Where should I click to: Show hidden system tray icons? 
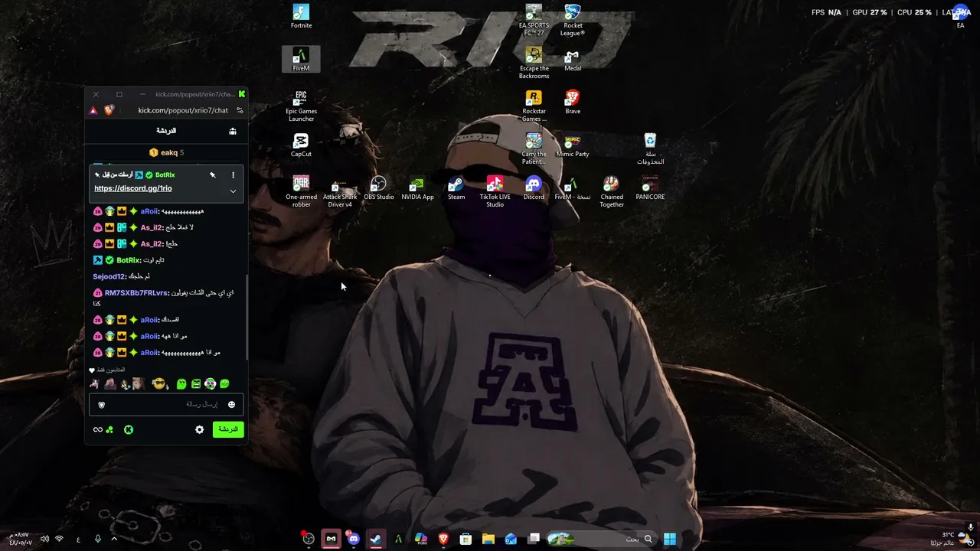pos(114,539)
